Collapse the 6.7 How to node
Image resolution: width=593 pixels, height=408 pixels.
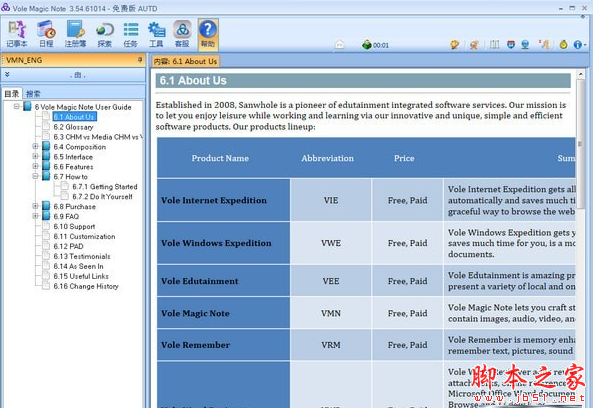pyautogui.click(x=35, y=176)
